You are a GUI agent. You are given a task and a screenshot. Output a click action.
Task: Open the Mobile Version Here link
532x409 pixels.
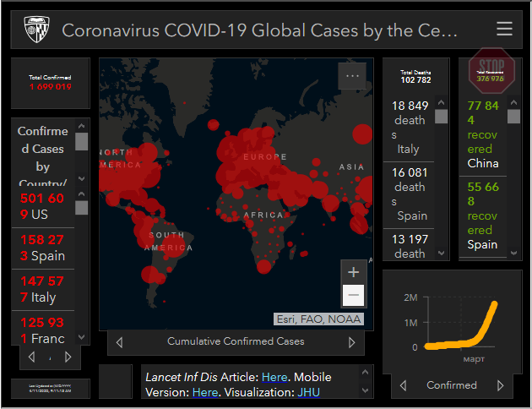205,392
